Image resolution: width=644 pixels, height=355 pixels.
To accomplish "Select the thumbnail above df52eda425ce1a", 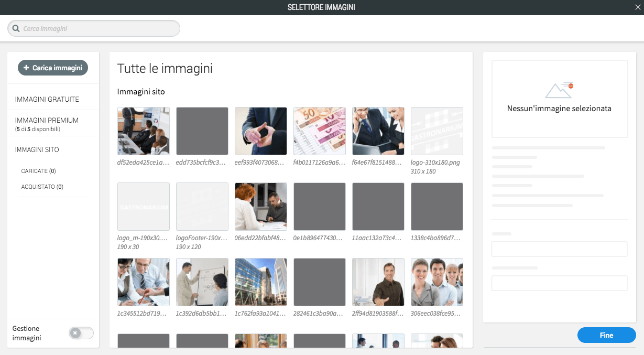I will 144,131.
